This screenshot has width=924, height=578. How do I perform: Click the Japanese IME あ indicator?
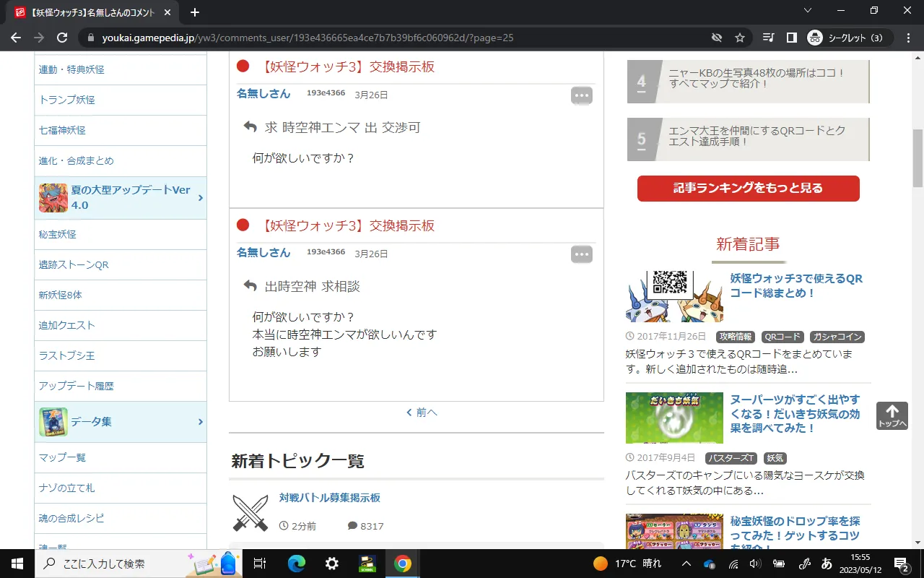coord(827,564)
